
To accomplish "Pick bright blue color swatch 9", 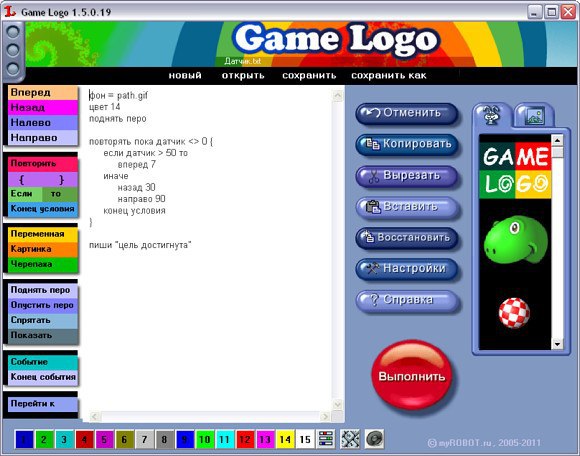I will point(185,439).
